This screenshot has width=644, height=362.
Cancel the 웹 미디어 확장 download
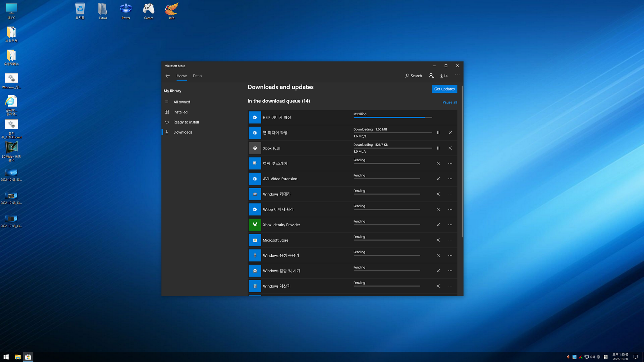(450, 133)
